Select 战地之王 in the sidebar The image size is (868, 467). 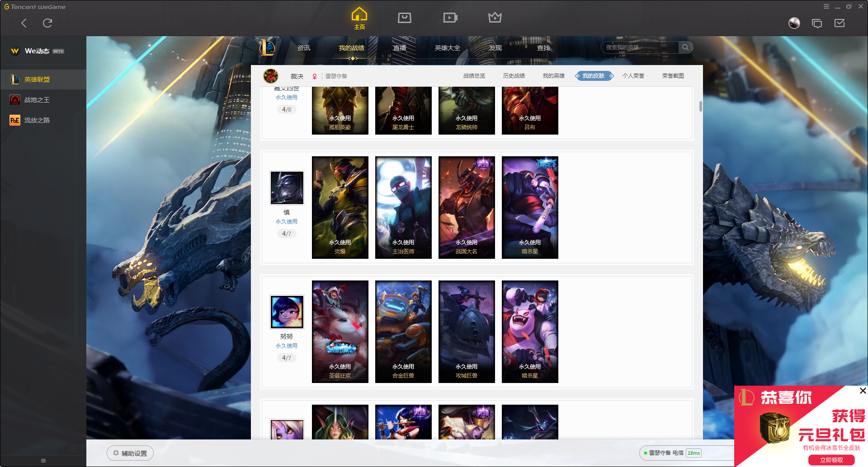(43, 100)
